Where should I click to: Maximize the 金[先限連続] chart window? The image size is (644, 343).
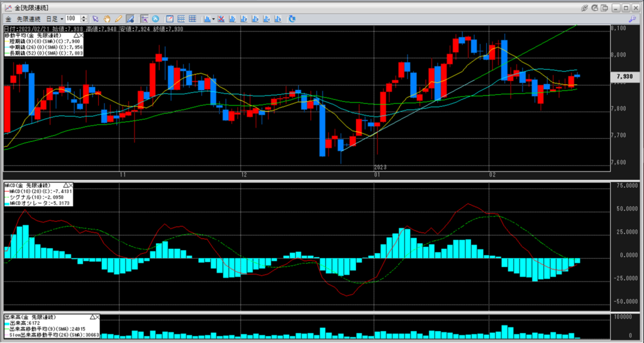point(626,8)
